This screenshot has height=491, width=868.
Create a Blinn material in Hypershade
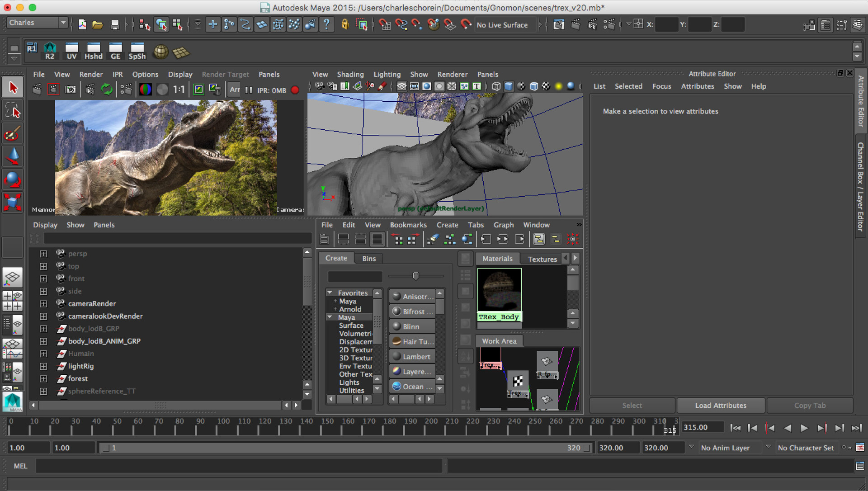(x=411, y=326)
